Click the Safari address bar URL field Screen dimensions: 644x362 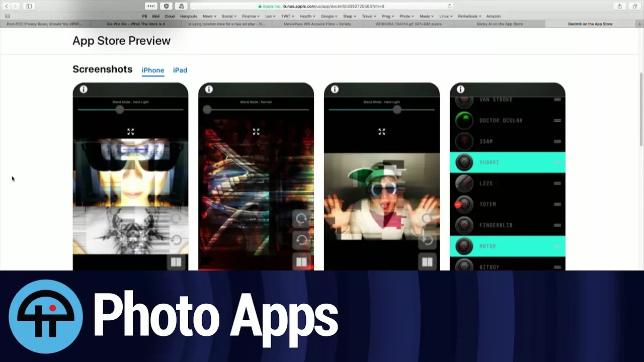pyautogui.click(x=322, y=6)
